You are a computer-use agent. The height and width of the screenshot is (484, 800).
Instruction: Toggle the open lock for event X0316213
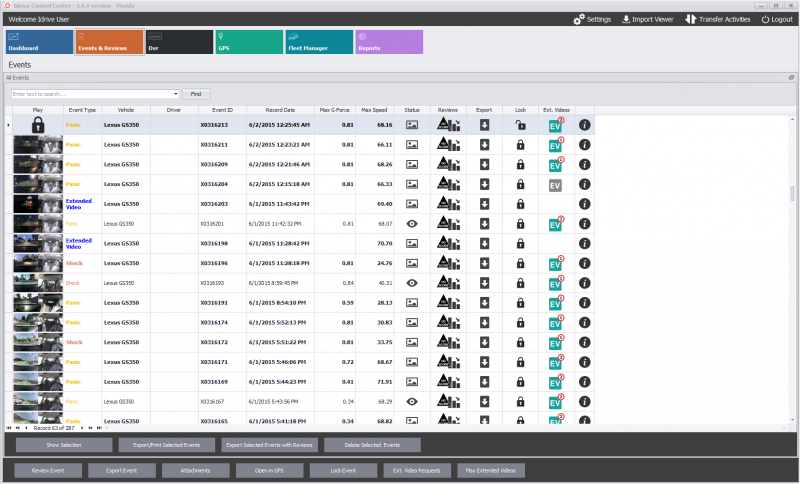click(520, 125)
